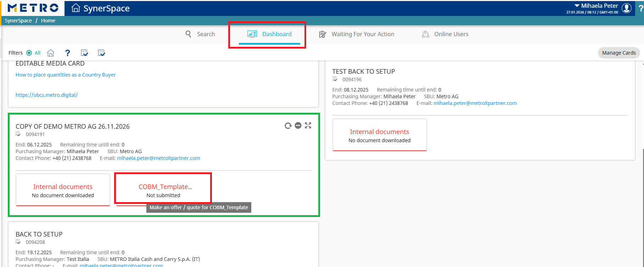
Task: Open Internal documents tile in TEST BACK TO SETUP card
Action: (x=380, y=135)
